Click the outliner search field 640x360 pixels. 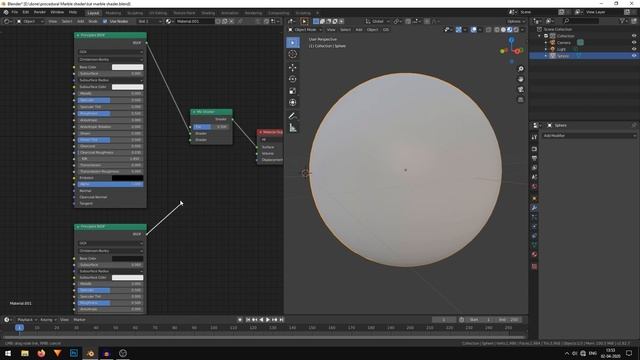coord(581,21)
